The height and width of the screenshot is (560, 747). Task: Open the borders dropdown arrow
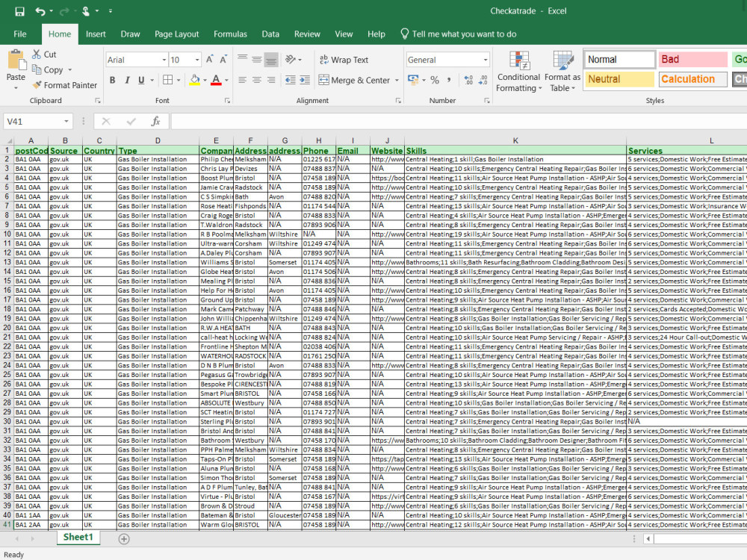pyautogui.click(x=179, y=80)
